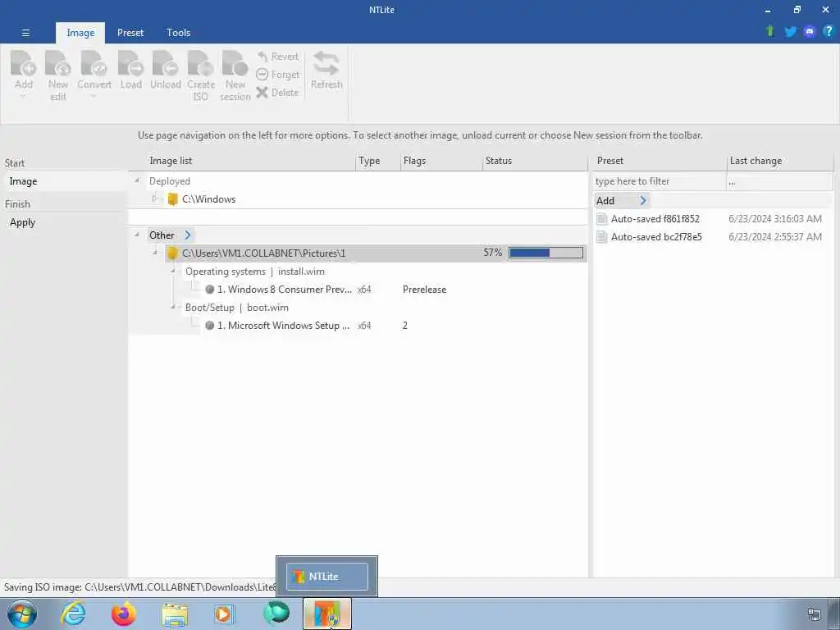The width and height of the screenshot is (840, 630).
Task: Expand the C:\Windows tree node
Action: [x=154, y=199]
